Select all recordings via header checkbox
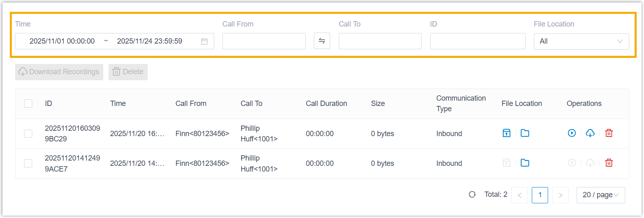The height and width of the screenshot is (218, 644). click(28, 103)
